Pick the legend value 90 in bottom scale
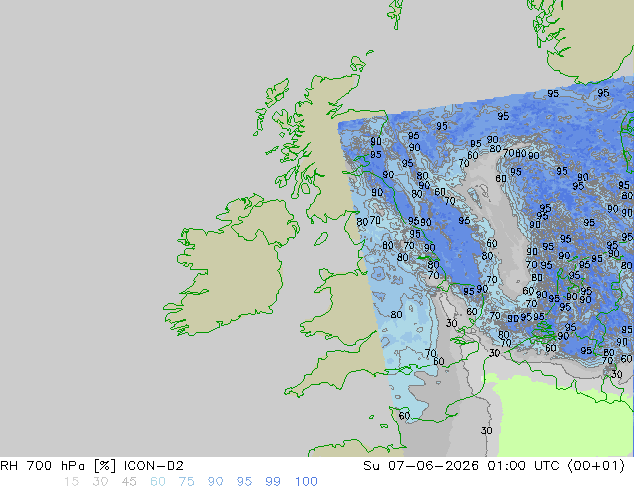 [x=215, y=482]
